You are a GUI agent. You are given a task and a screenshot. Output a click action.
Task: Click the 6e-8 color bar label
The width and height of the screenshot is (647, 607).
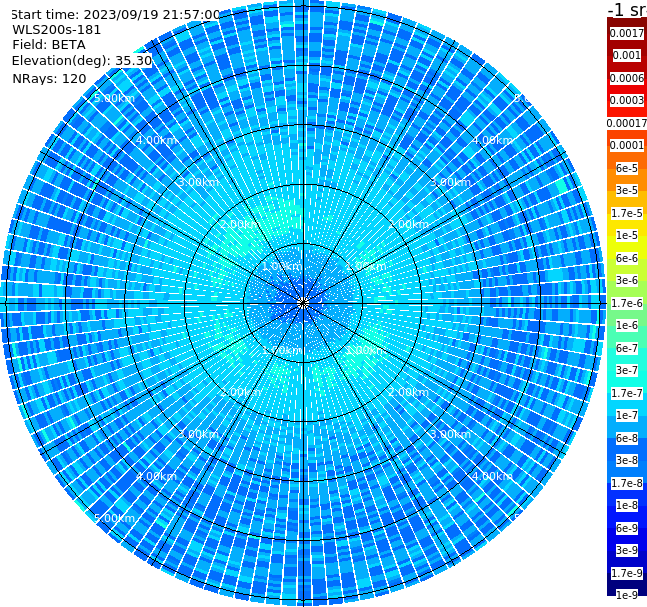click(627, 438)
